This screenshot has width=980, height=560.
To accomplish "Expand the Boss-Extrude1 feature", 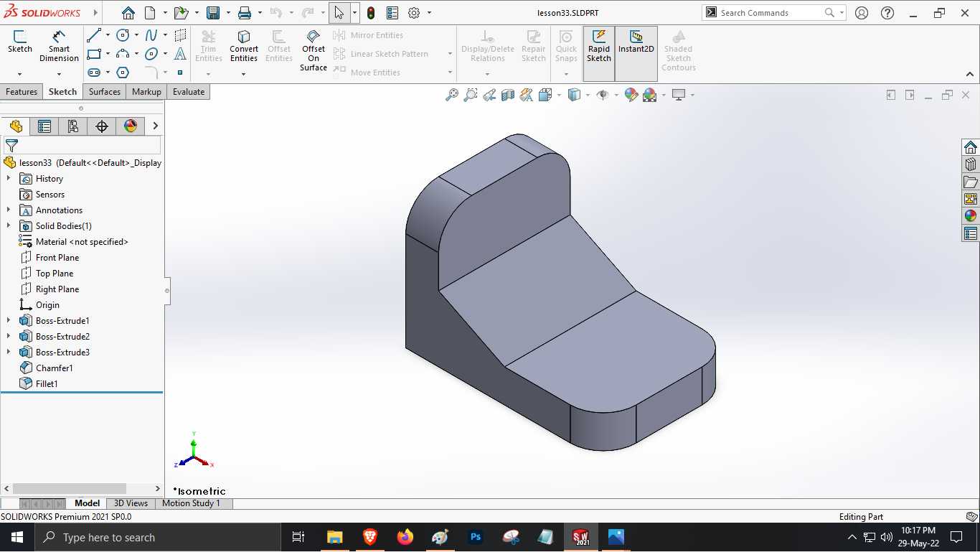I will click(x=9, y=321).
